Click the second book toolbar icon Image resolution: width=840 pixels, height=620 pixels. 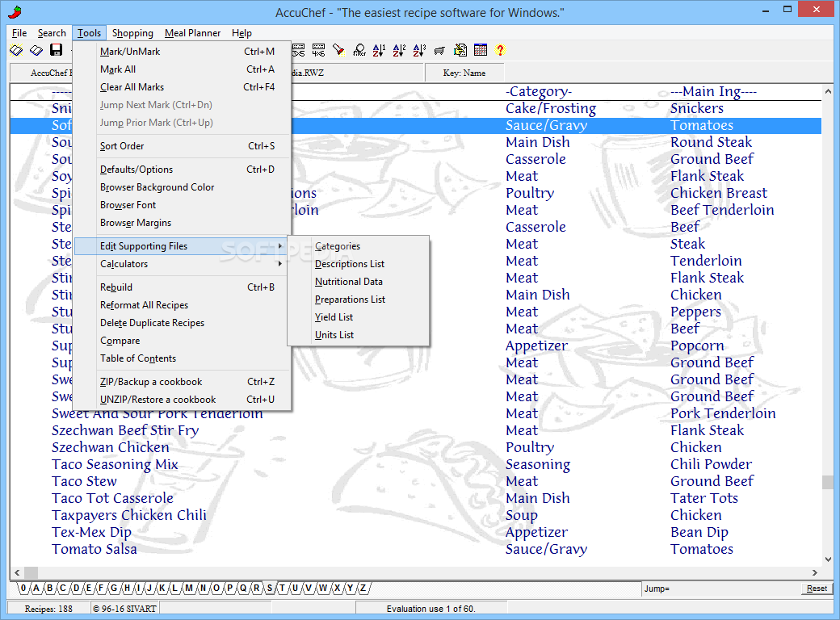coord(36,50)
